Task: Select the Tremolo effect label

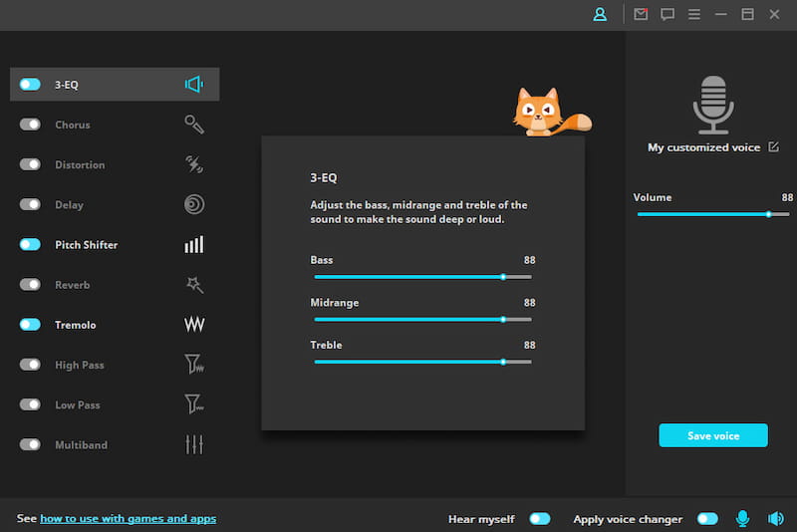Action: (x=76, y=325)
